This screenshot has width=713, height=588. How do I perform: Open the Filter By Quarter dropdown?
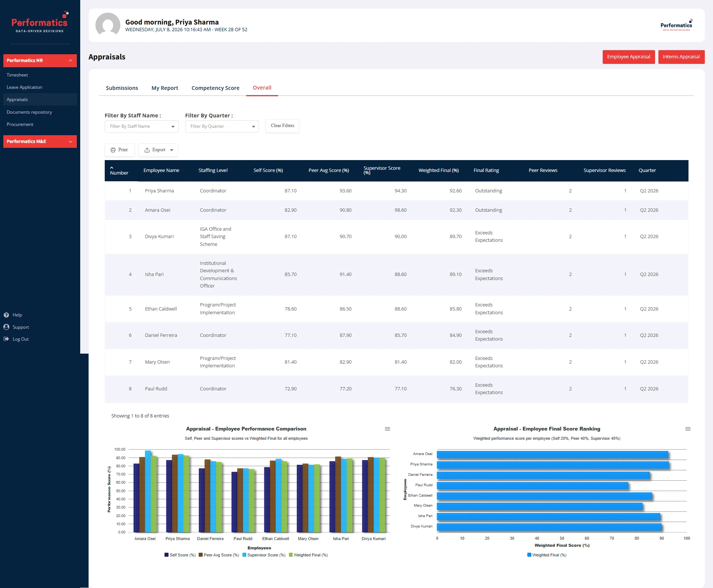222,127
